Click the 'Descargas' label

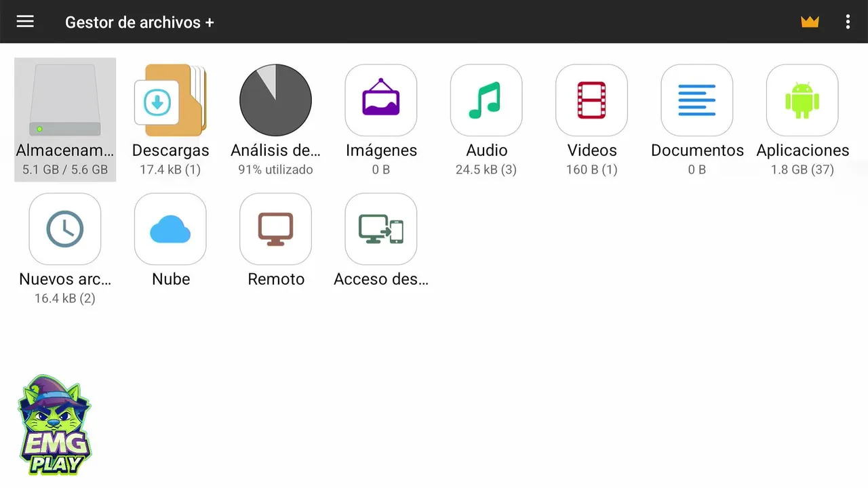(171, 150)
